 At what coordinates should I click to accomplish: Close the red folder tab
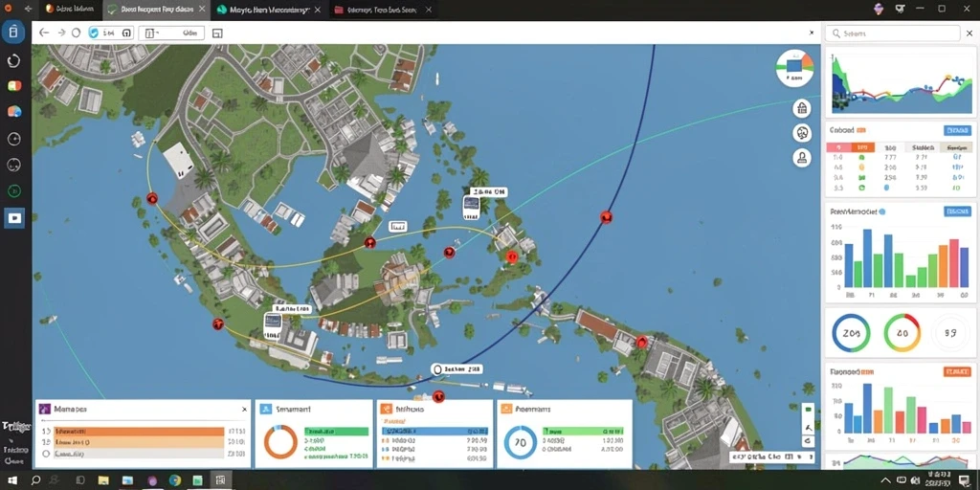(x=428, y=10)
